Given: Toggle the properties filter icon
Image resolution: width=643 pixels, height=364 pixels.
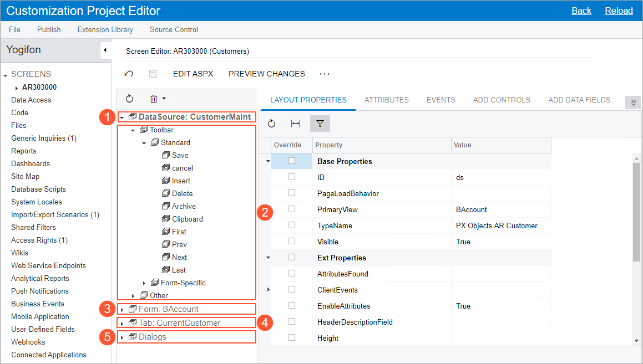Looking at the screenshot, I should tap(320, 124).
